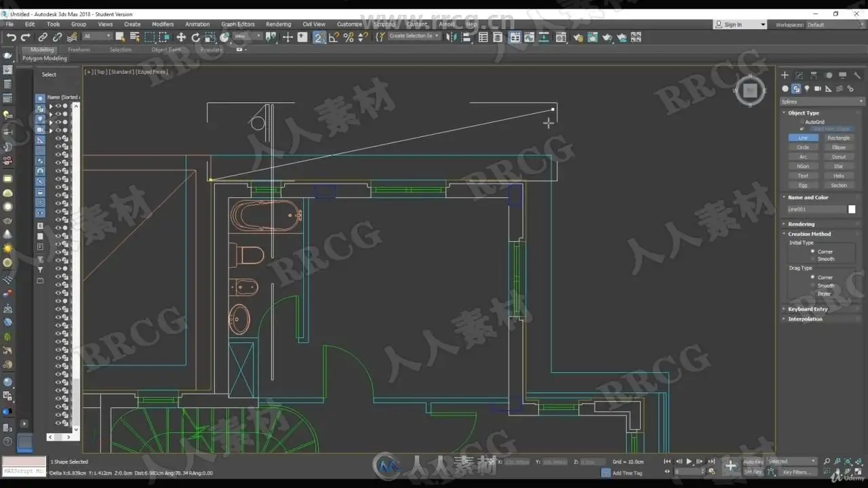The image size is (868, 488).
Task: Click the Circle spline button
Action: (x=803, y=147)
